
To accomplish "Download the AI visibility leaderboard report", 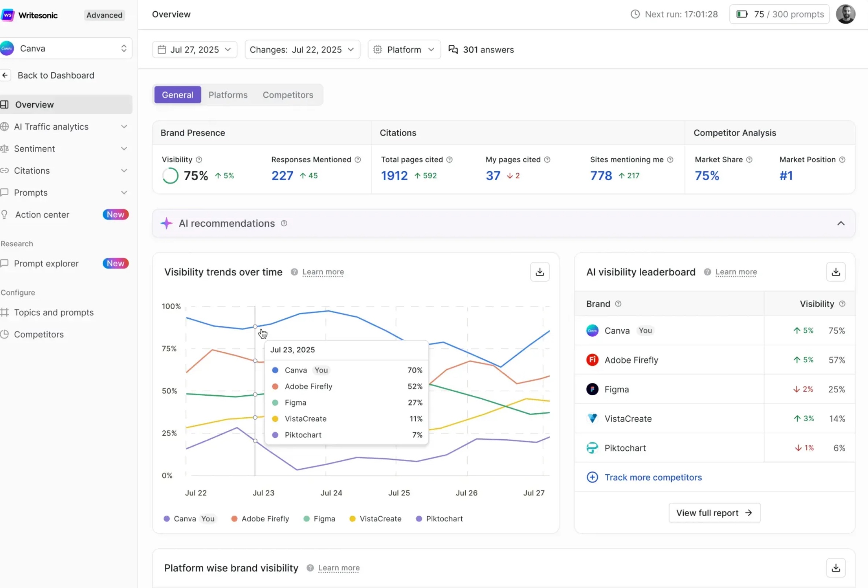I will click(836, 272).
